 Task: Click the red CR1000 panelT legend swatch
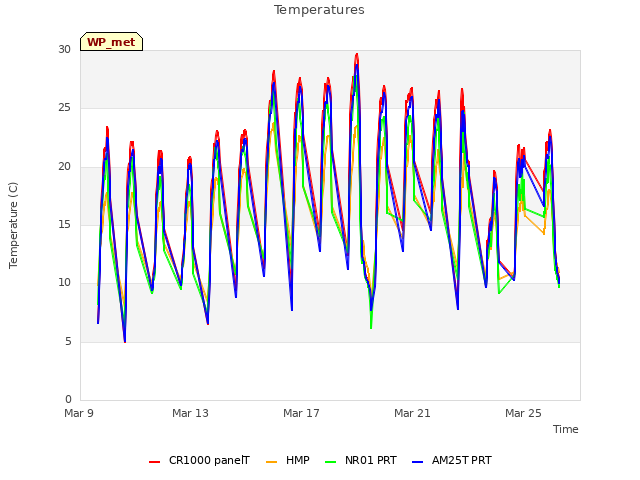click(155, 462)
